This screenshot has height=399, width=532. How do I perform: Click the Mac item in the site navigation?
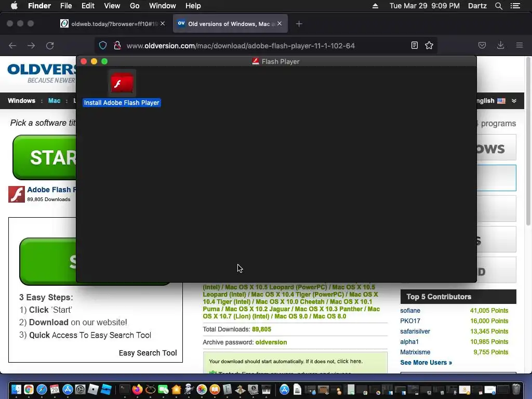pos(54,101)
